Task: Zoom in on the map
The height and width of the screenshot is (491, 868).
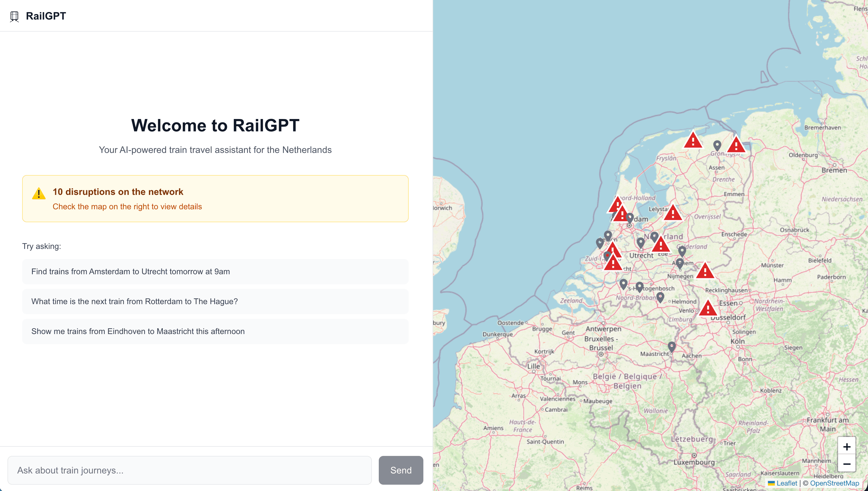Action: pos(846,447)
